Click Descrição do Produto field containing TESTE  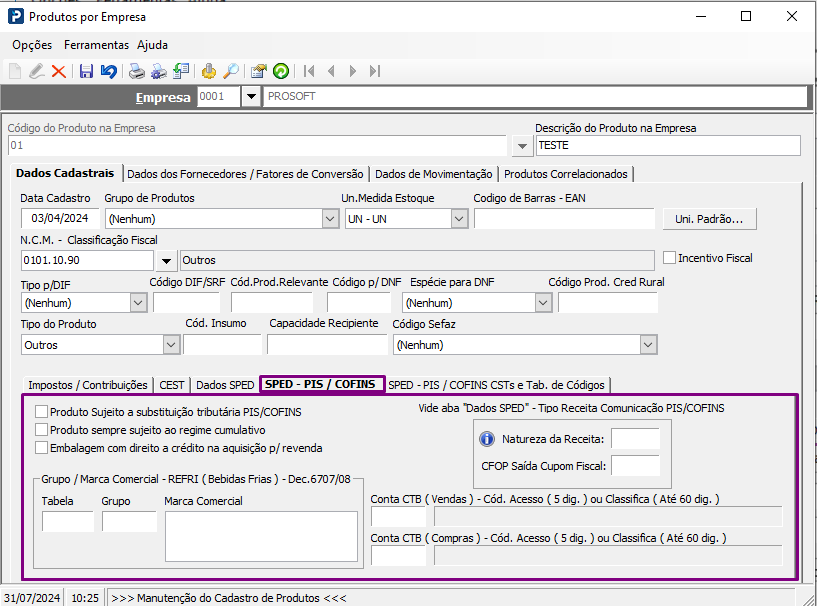[669, 145]
